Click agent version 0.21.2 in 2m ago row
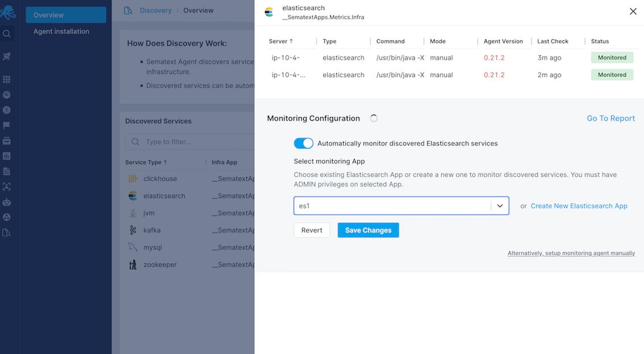Screen dimensions: 644x354 (x=494, y=75)
